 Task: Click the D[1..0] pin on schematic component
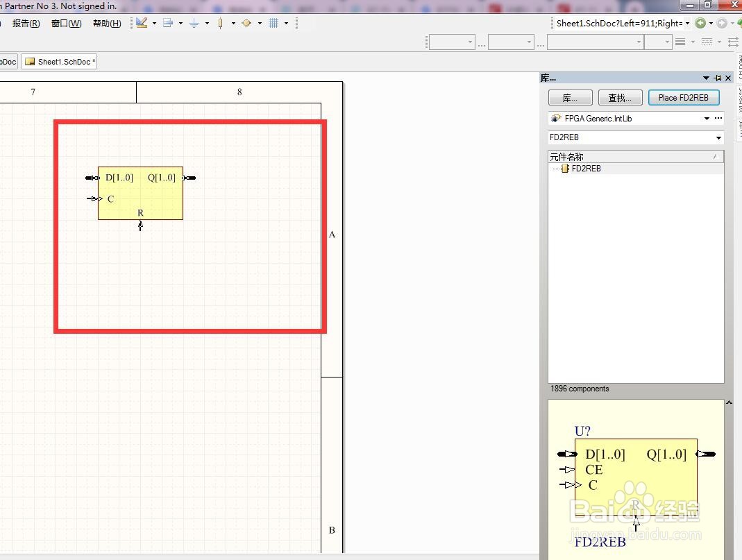(x=92, y=178)
